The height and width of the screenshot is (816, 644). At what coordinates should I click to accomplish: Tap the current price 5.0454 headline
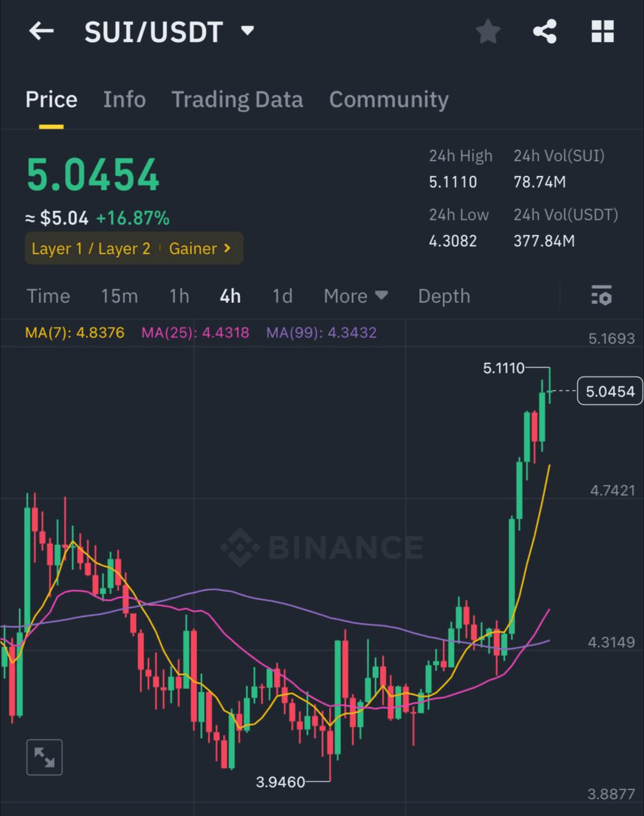92,175
